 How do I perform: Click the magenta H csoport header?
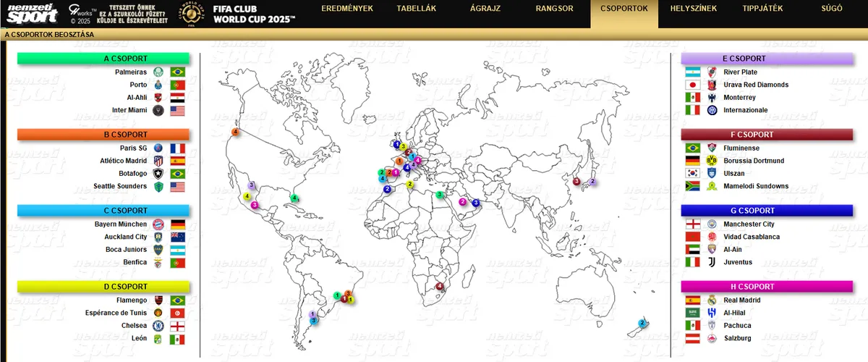[x=767, y=287]
